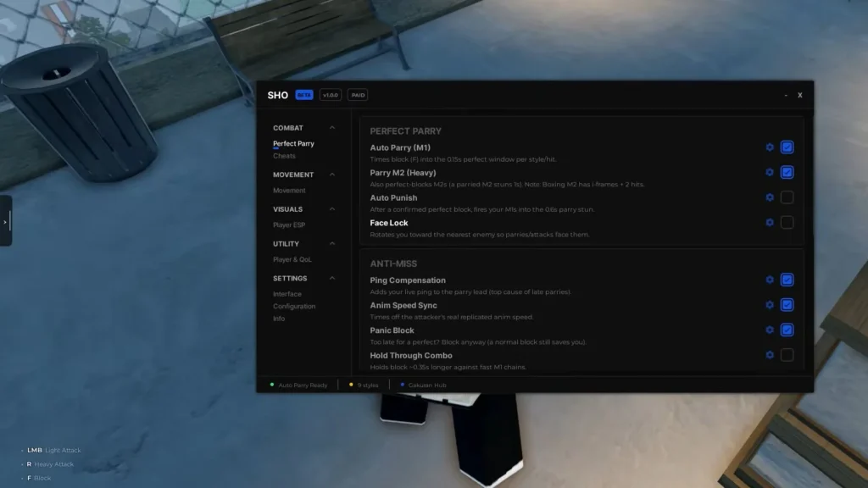Open the Cheats page
868x488 pixels.
point(284,156)
